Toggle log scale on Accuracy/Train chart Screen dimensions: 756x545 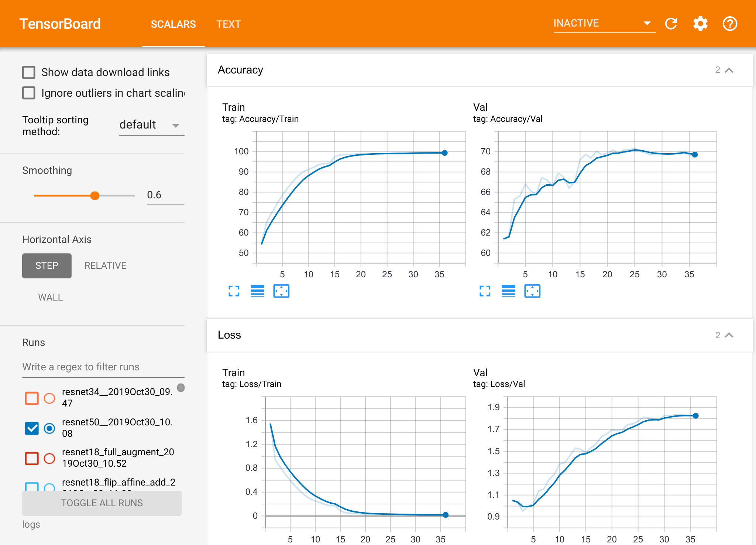coord(257,291)
